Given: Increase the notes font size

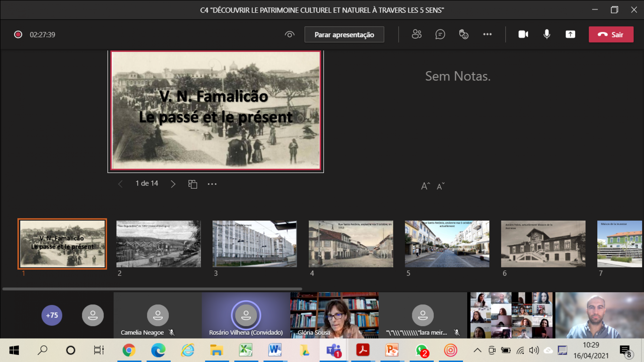Looking at the screenshot, I should click(x=425, y=186).
